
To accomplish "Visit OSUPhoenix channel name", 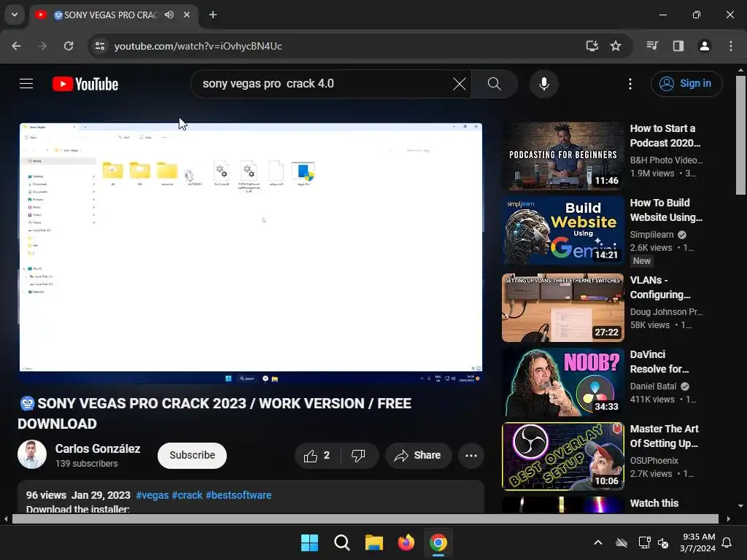I will (x=654, y=461).
